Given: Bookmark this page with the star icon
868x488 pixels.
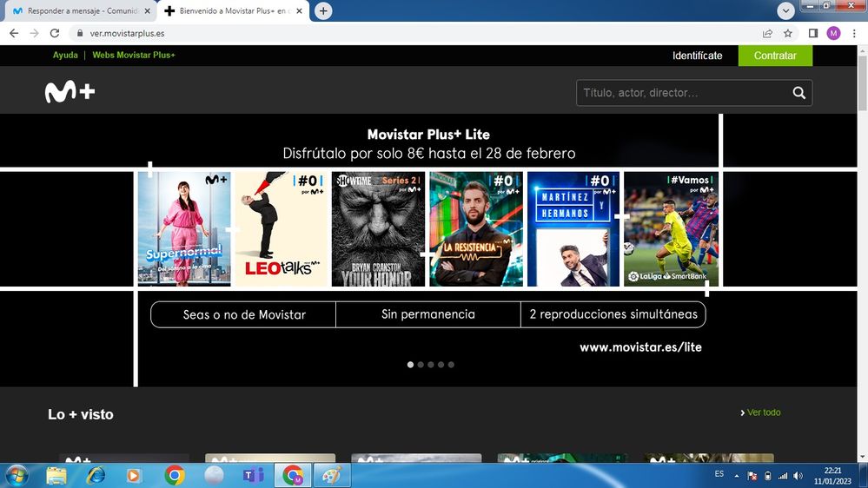Looking at the screenshot, I should [788, 33].
